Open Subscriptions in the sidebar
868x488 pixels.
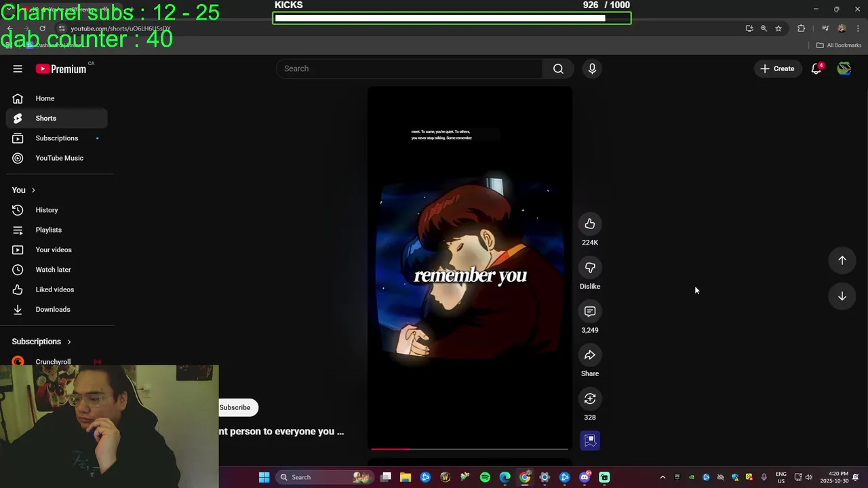(57, 138)
